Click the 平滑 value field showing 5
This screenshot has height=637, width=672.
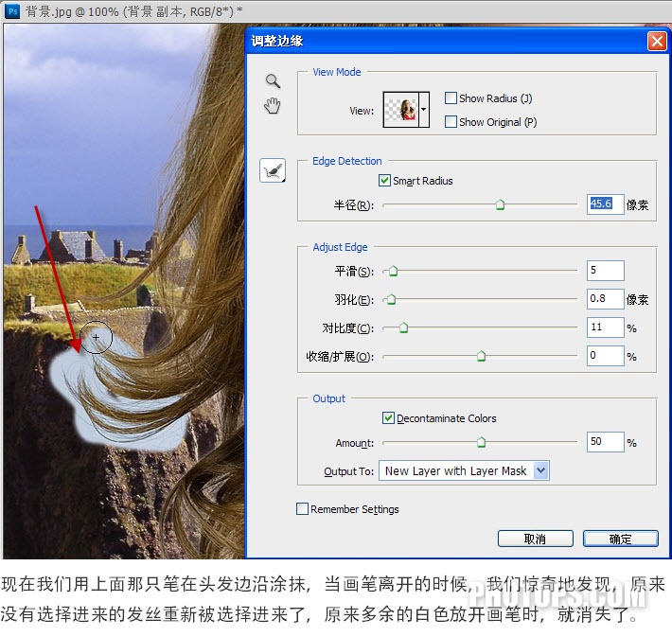click(605, 271)
